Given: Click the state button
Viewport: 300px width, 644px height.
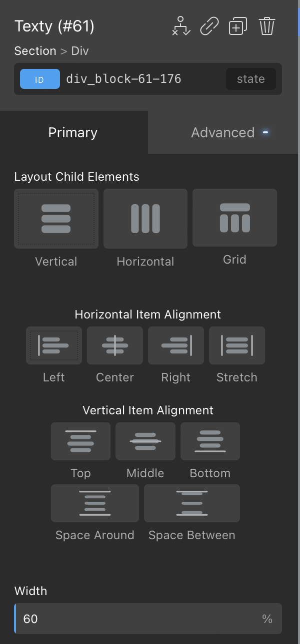Looking at the screenshot, I should point(250,79).
